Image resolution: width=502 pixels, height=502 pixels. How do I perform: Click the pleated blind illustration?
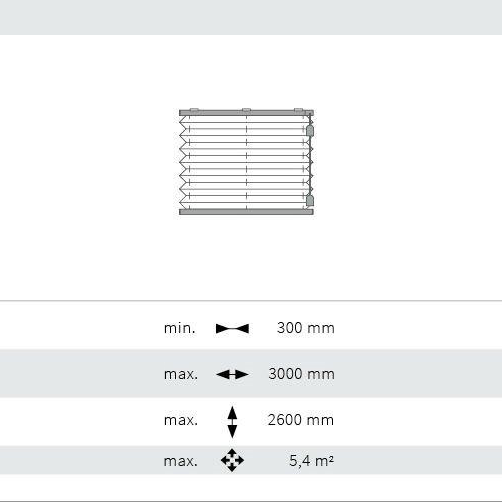tap(246, 162)
